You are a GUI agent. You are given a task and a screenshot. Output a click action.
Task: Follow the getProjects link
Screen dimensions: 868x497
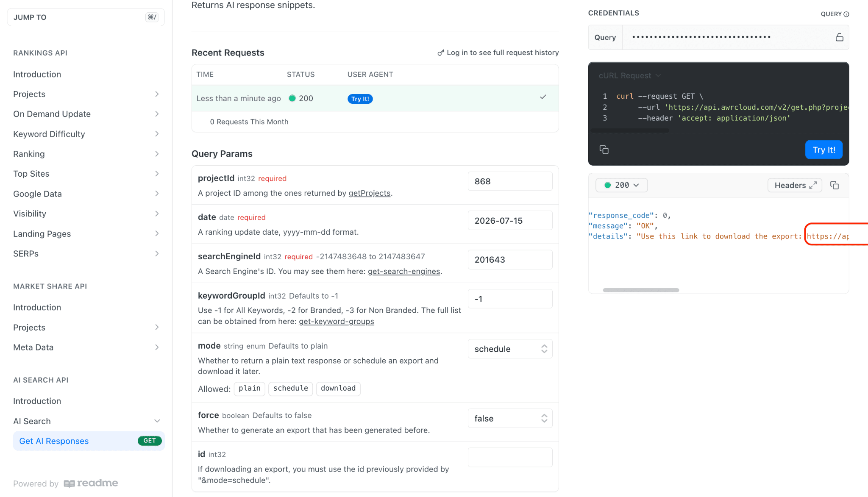pyautogui.click(x=369, y=193)
